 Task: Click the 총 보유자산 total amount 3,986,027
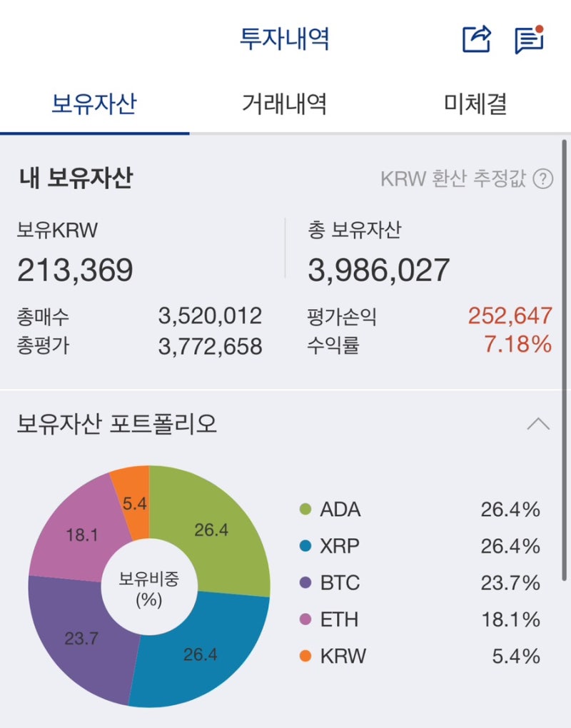(x=378, y=269)
